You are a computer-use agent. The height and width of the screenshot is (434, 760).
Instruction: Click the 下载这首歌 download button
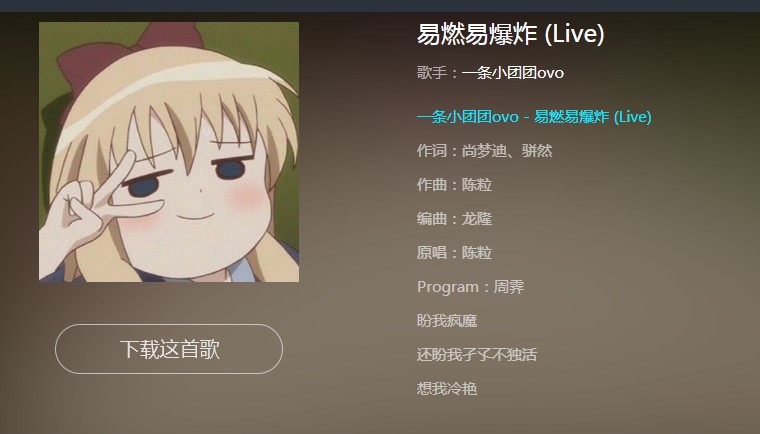[x=169, y=349]
